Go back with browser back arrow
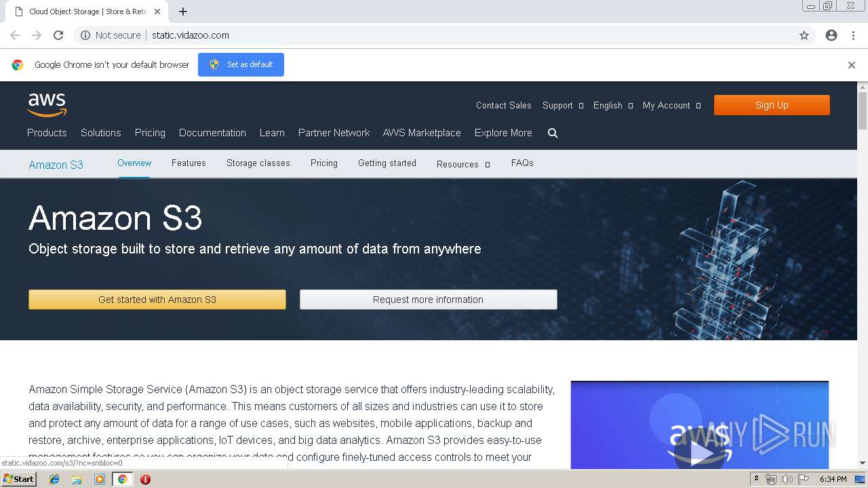The width and height of the screenshot is (868, 488). pyautogui.click(x=15, y=35)
